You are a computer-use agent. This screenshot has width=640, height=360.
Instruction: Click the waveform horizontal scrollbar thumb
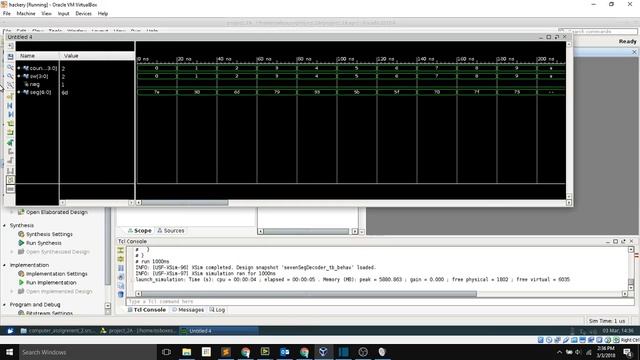click(x=185, y=202)
